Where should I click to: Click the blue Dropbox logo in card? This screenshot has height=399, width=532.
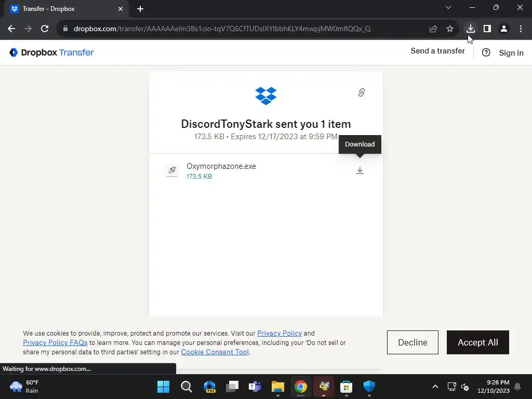(266, 96)
